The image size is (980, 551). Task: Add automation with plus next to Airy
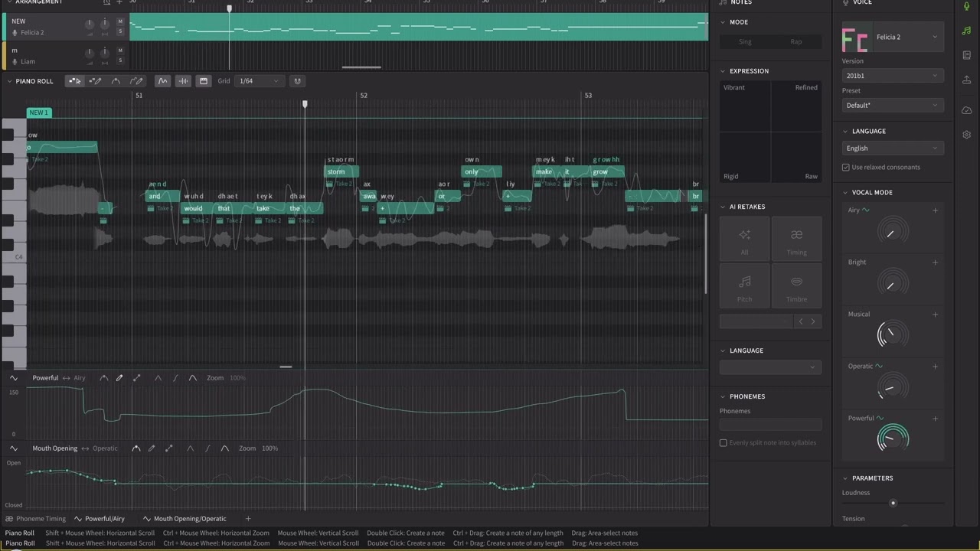pos(935,210)
